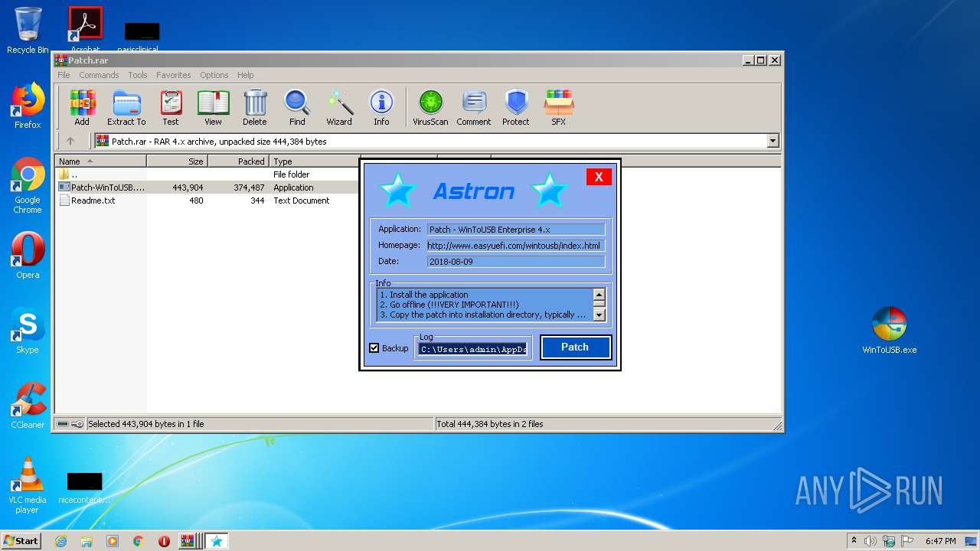The width and height of the screenshot is (980, 551).
Task: Show archive Info
Action: pyautogui.click(x=381, y=108)
